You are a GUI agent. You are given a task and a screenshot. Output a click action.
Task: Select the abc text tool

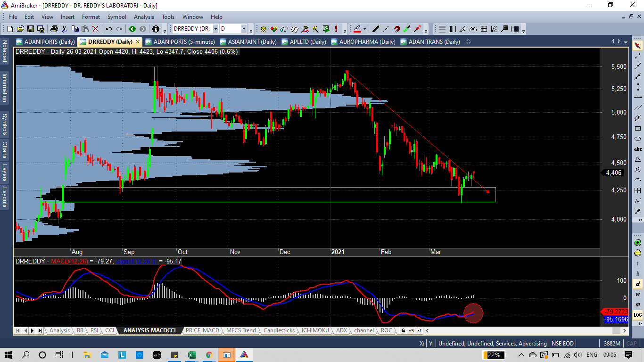coord(637,149)
